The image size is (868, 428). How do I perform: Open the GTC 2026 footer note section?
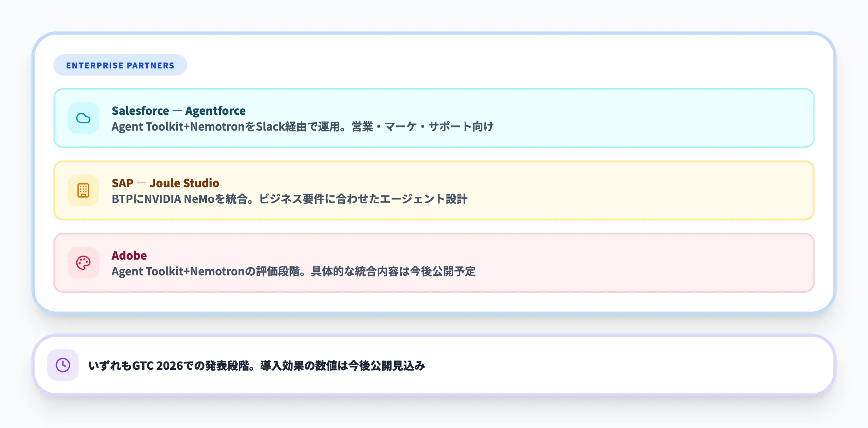coord(432,365)
